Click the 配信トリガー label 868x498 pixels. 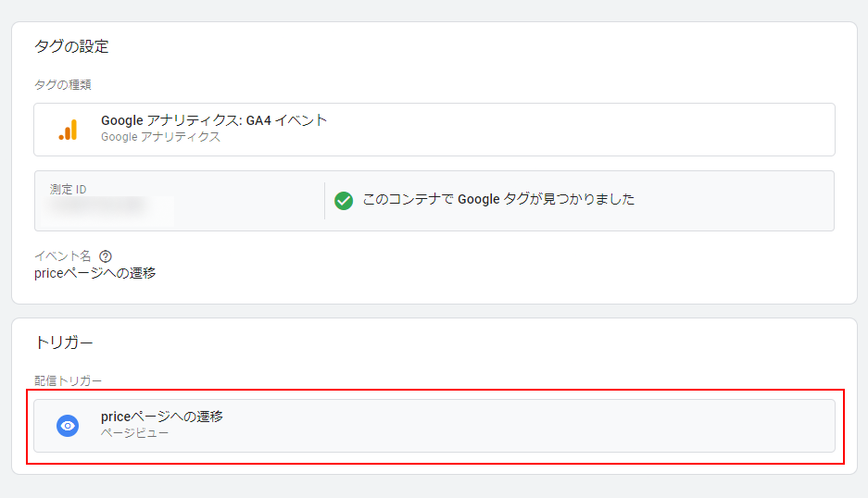pyautogui.click(x=69, y=380)
